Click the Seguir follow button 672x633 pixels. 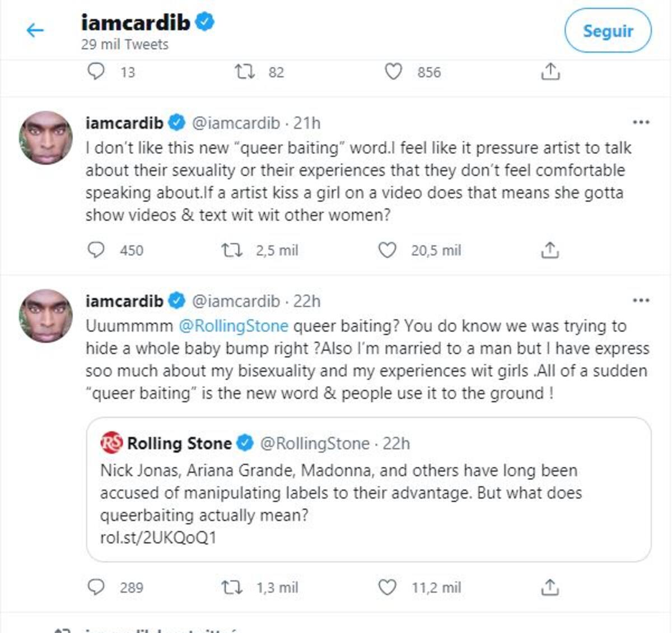pyautogui.click(x=608, y=31)
